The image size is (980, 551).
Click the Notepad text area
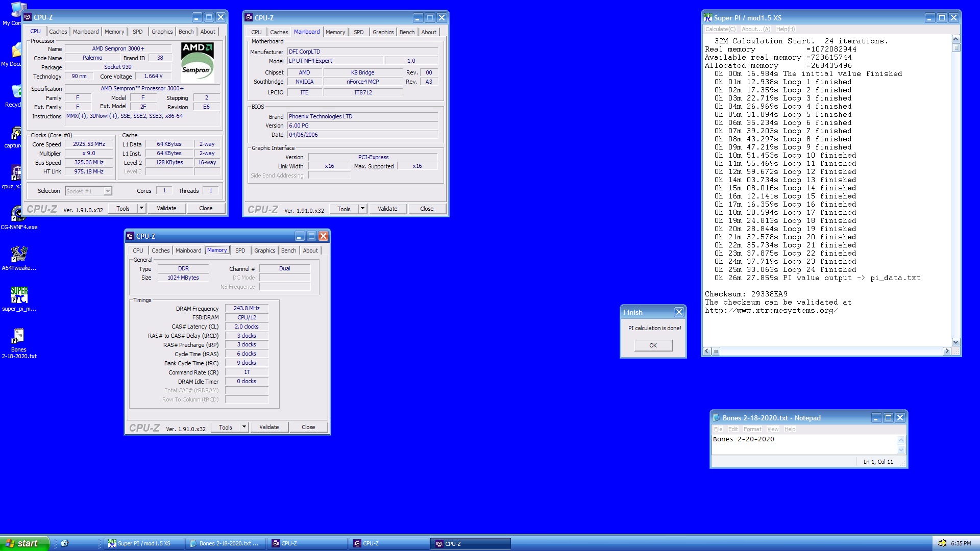(804, 444)
